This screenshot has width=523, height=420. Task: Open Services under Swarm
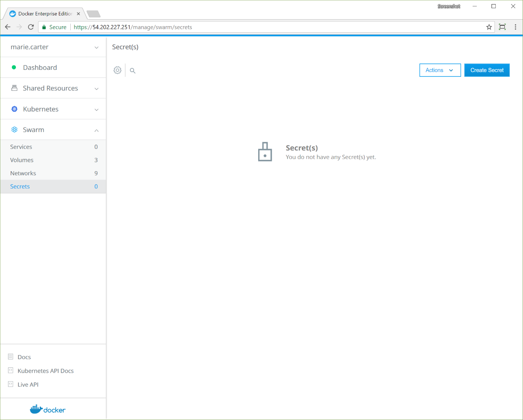click(x=21, y=147)
